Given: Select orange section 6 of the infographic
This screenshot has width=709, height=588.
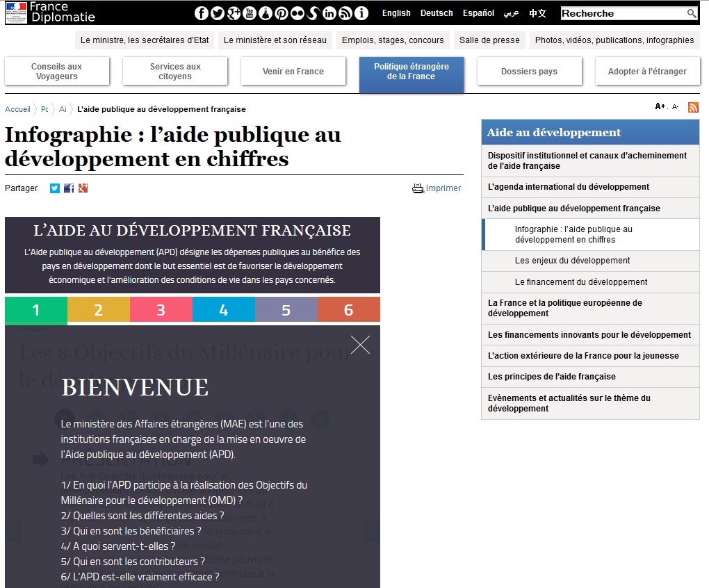Looking at the screenshot, I should [x=349, y=309].
